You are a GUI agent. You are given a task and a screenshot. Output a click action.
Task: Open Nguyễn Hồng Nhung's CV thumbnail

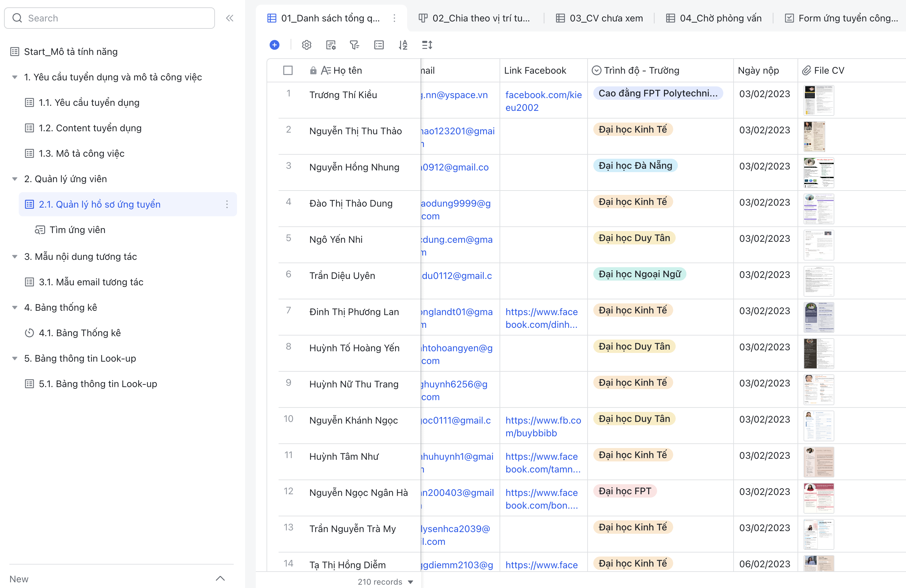pos(818,173)
